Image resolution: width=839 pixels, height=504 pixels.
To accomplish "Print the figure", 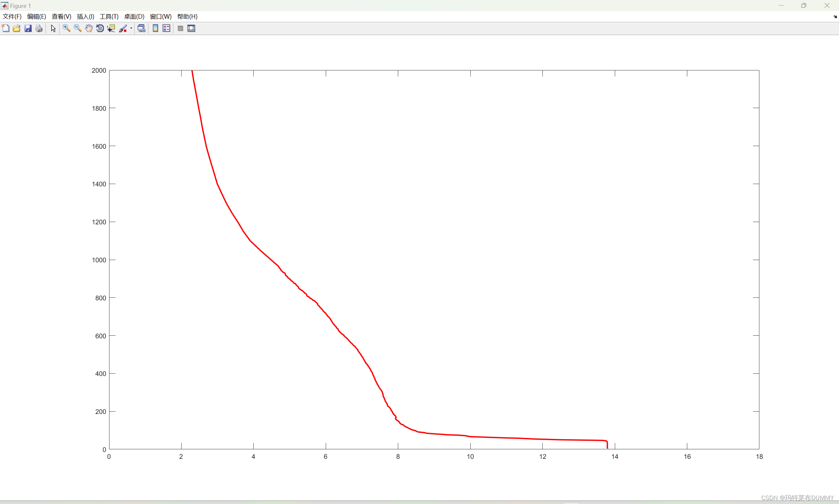I will pyautogui.click(x=39, y=28).
